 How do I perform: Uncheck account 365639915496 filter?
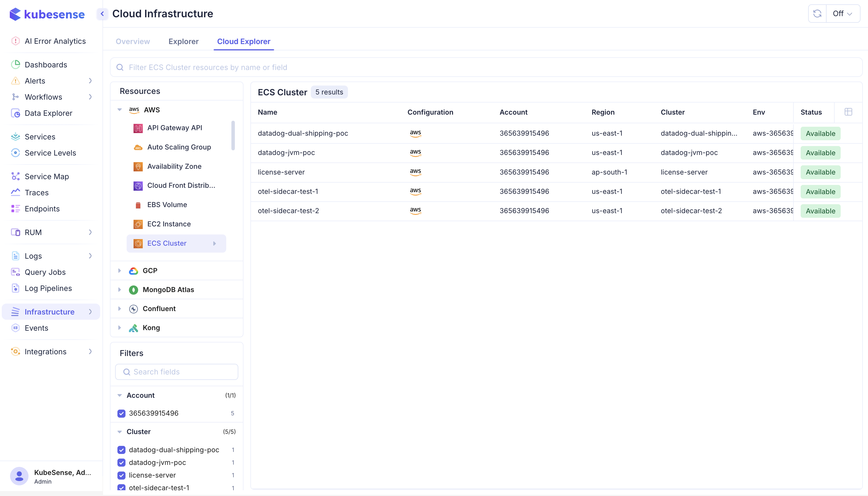coord(121,414)
